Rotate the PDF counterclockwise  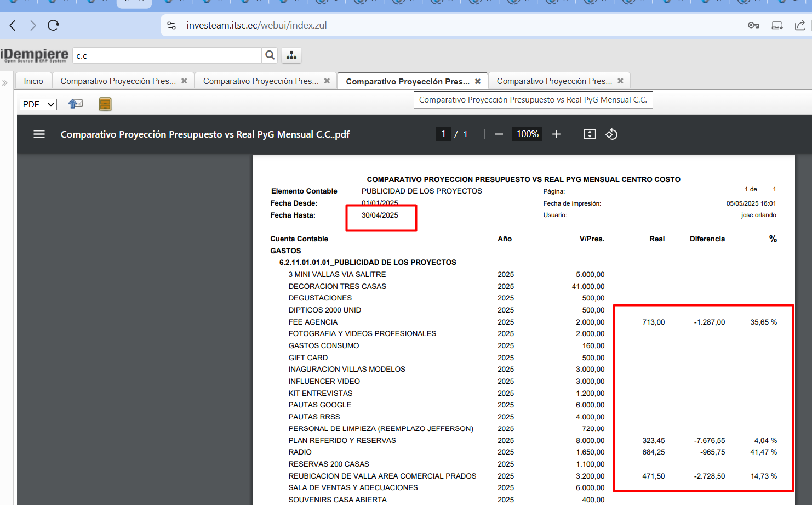(611, 134)
